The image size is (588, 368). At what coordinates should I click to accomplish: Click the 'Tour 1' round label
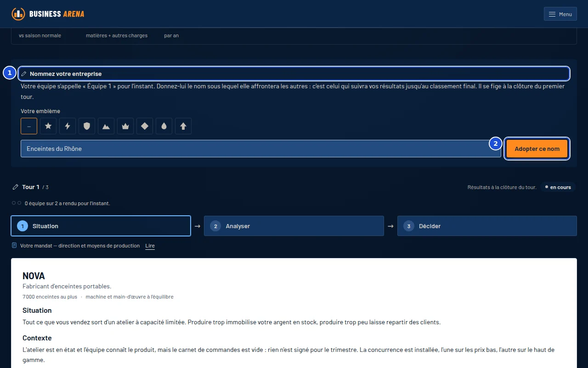coord(31,187)
